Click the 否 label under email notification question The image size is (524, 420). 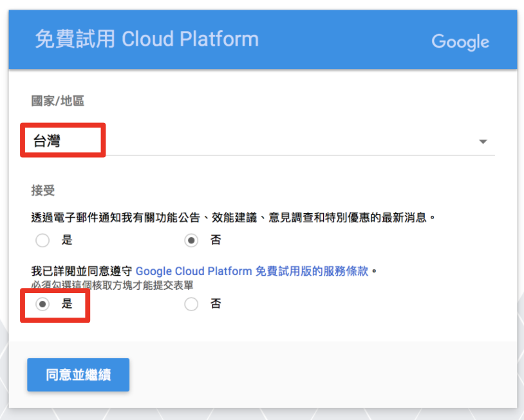coord(216,240)
